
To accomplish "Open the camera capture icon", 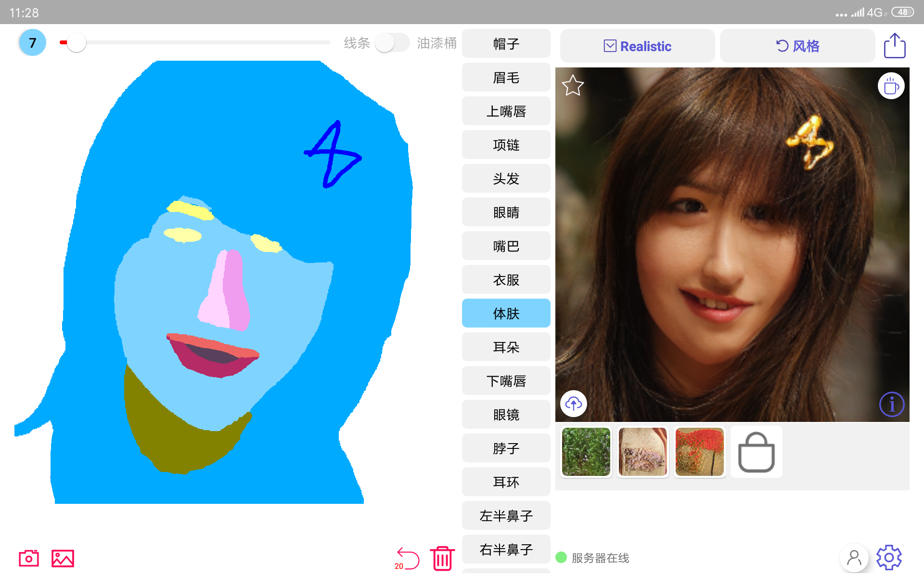I will (x=29, y=558).
